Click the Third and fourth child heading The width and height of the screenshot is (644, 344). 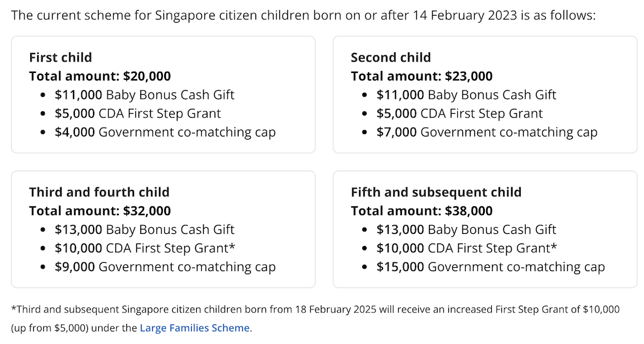tap(99, 192)
